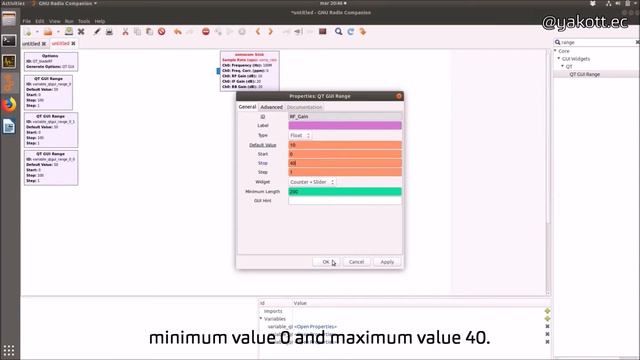Open the document editor dock icon

click(9, 127)
